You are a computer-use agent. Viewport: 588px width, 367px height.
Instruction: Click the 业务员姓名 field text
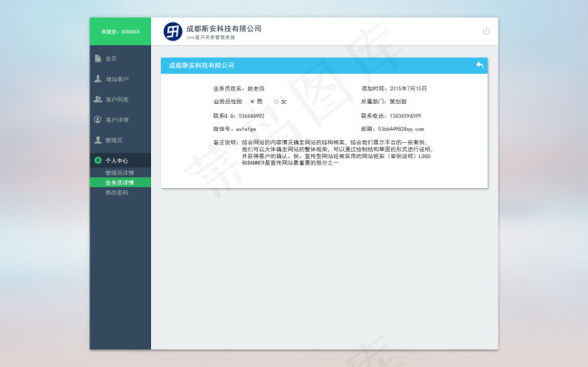[x=239, y=89]
